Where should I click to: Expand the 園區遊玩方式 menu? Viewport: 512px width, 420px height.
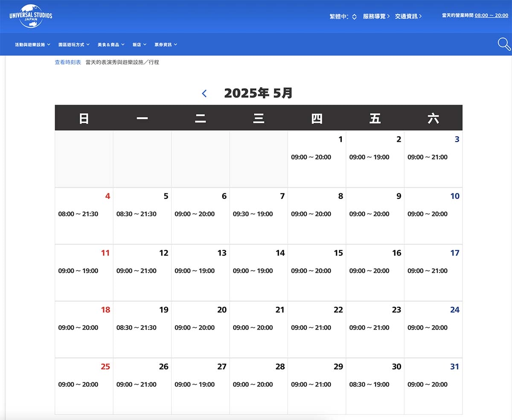(x=74, y=44)
